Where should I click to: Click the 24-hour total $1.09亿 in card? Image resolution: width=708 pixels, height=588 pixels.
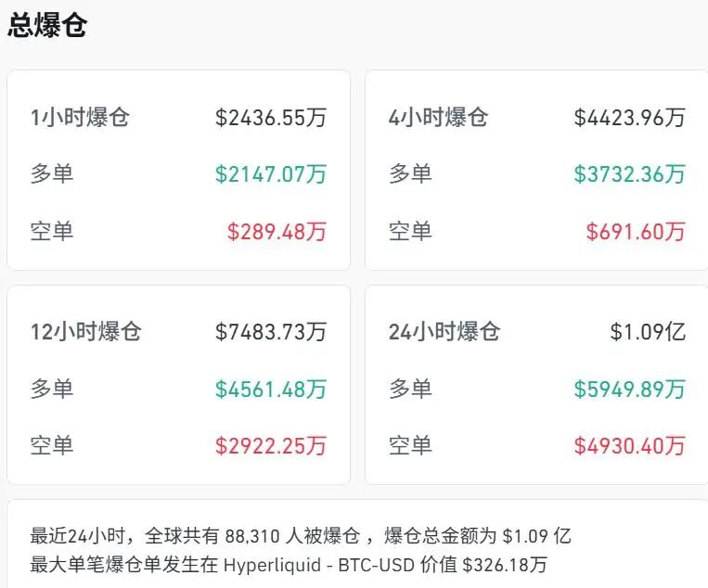[x=648, y=332]
